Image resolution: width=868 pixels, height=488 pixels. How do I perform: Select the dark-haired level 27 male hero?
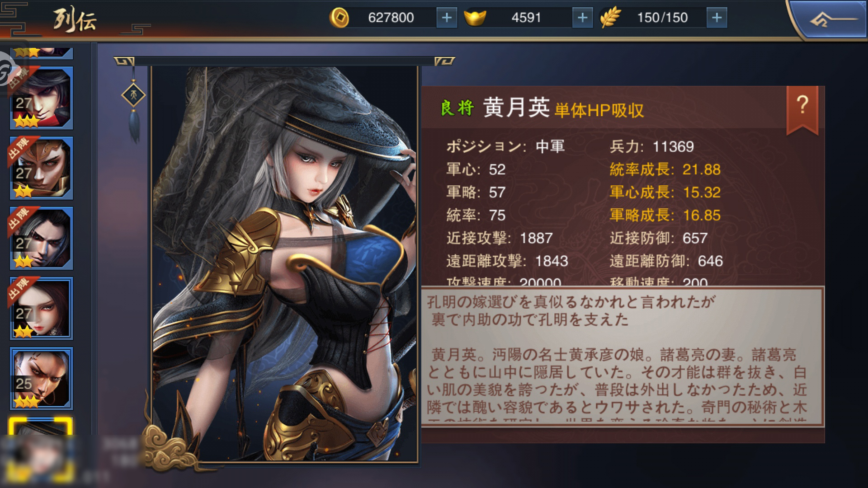(x=41, y=238)
